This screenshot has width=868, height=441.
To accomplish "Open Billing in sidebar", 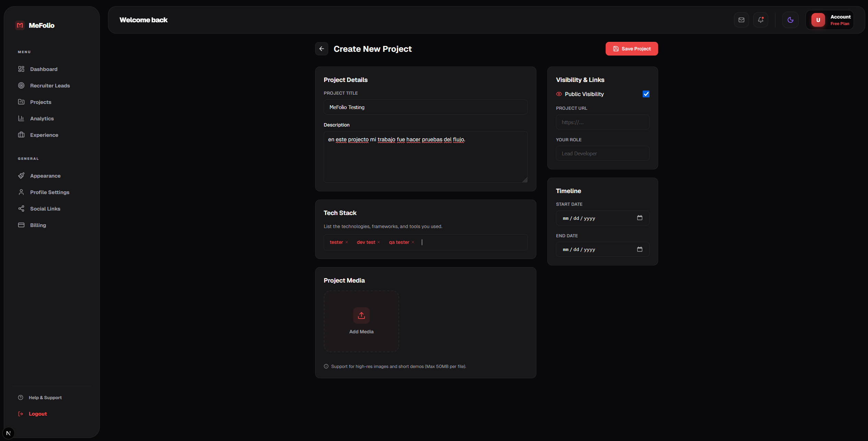I will [x=51, y=225].
